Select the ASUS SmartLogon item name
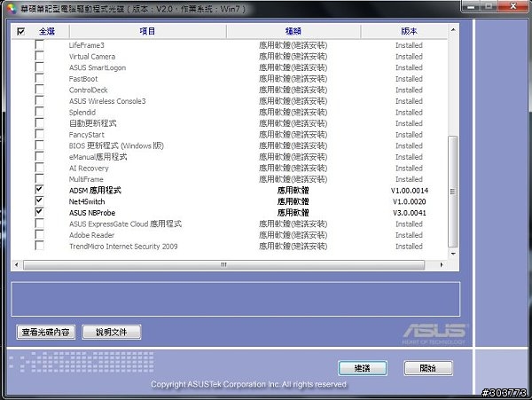Viewport: 532px width, 400px height. [x=98, y=67]
